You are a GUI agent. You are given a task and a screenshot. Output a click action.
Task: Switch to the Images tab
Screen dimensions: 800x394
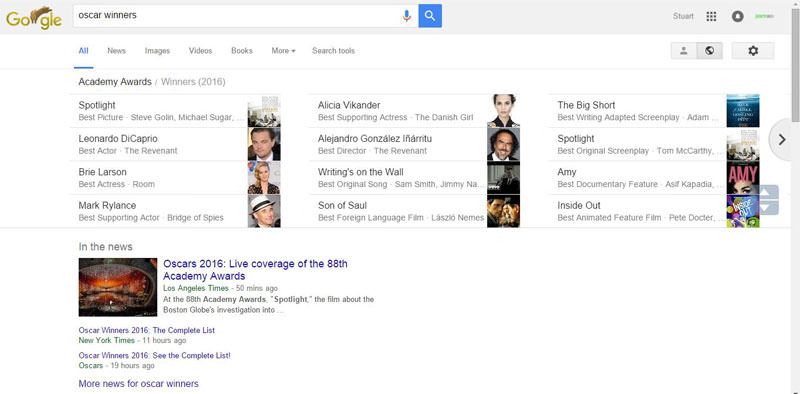(x=157, y=51)
